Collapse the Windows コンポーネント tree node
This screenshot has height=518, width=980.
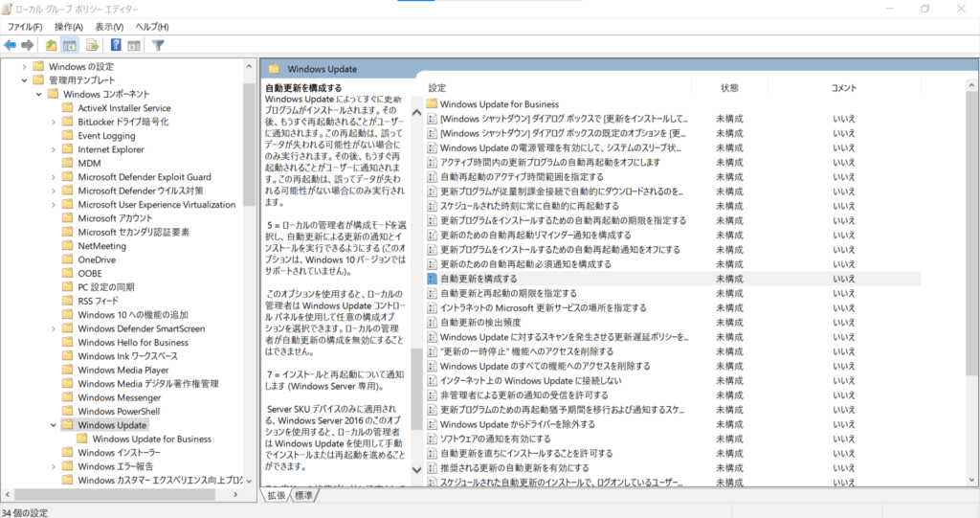click(39, 94)
